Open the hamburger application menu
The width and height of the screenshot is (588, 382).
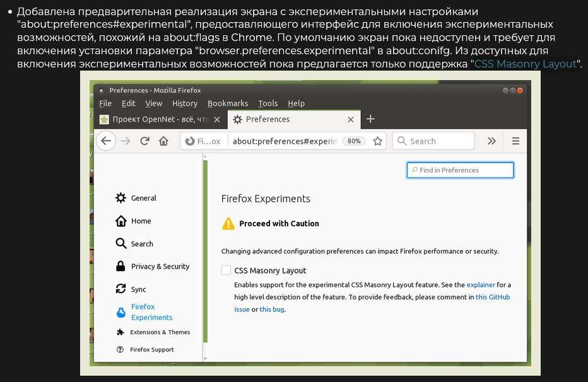click(515, 141)
